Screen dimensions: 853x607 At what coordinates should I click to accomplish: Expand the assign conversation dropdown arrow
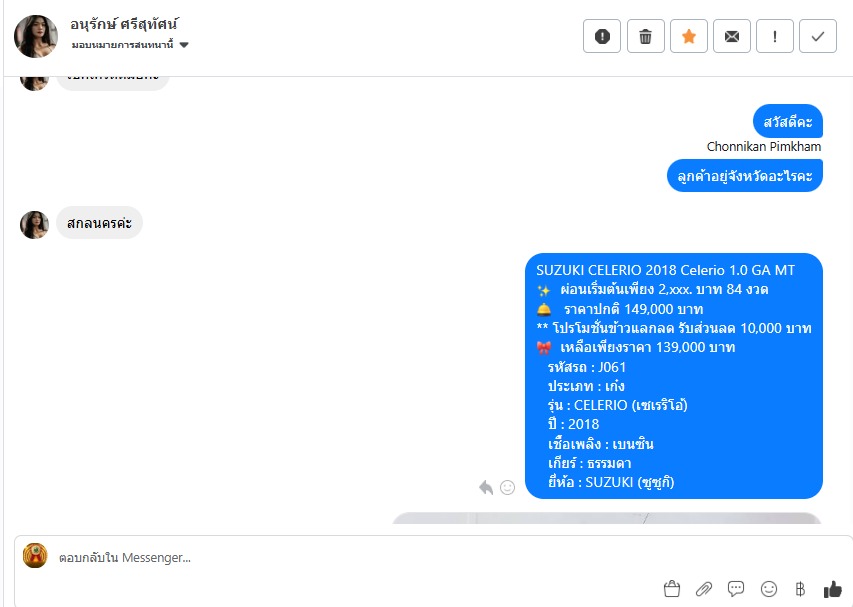click(x=184, y=45)
